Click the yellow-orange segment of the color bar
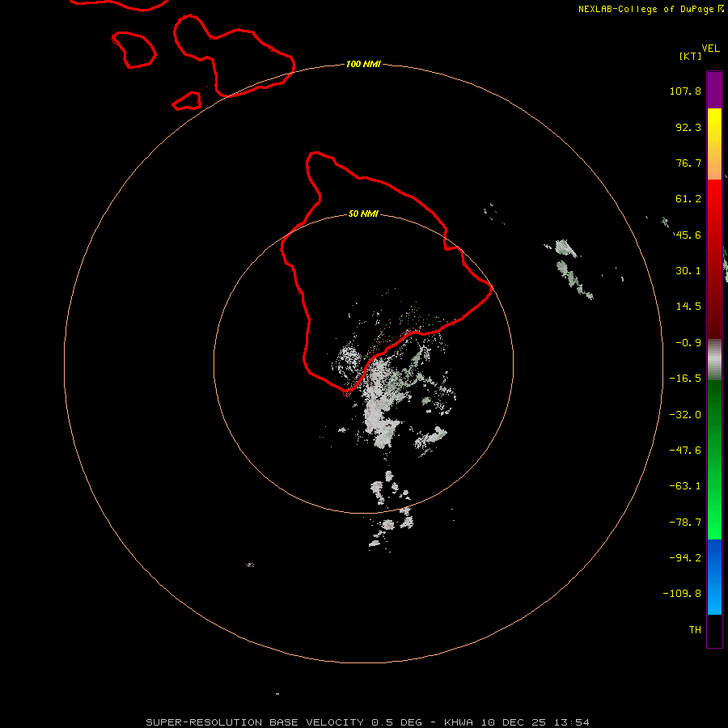The width and height of the screenshot is (728, 728). pyautogui.click(x=714, y=144)
